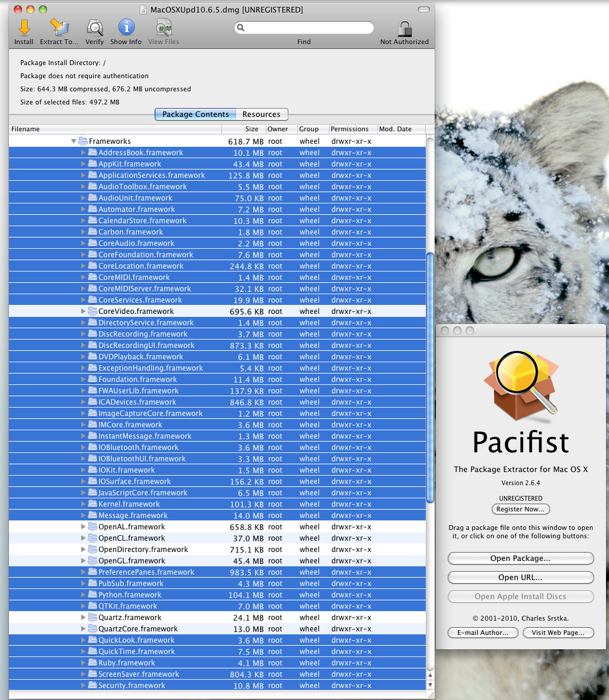Viewport: 609px width, 700px height.
Task: Click the Pacifist box logo in About window
Action: point(521,386)
